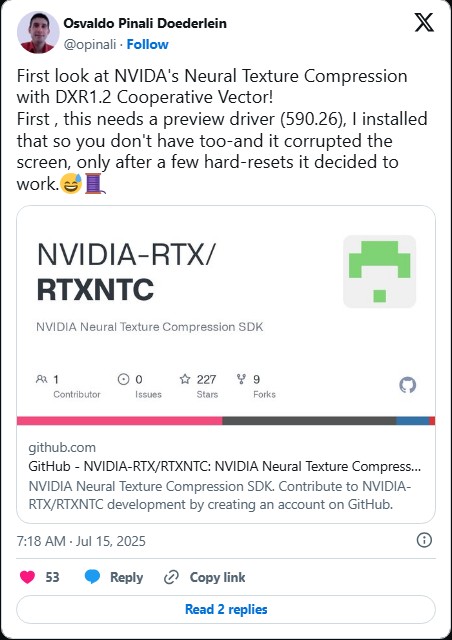This screenshot has height=640, width=452.
Task: Click the green RTXNTC repository avatar
Action: (379, 271)
